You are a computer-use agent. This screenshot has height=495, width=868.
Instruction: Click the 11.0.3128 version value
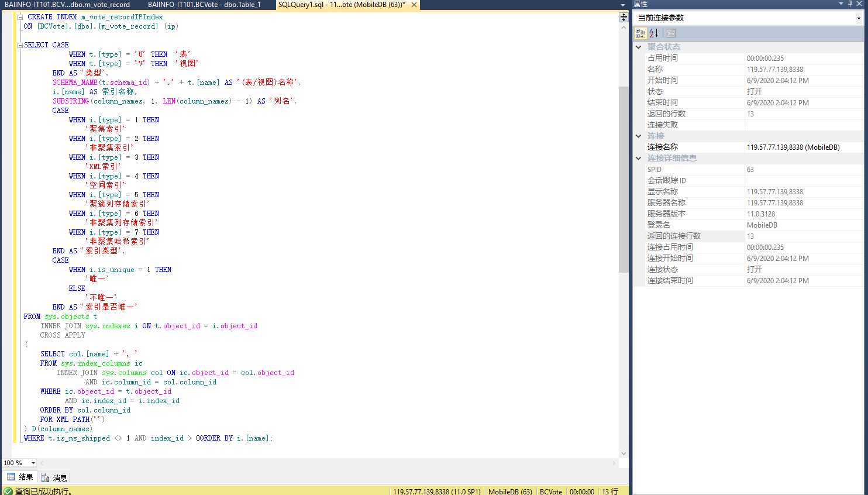761,214
